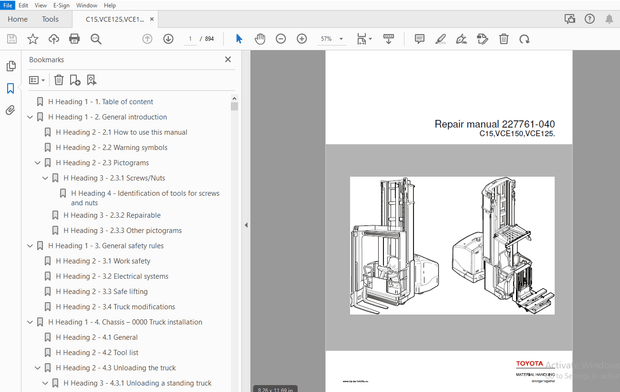The image size is (620, 392).
Task: Open the View menu
Action: (x=40, y=5)
